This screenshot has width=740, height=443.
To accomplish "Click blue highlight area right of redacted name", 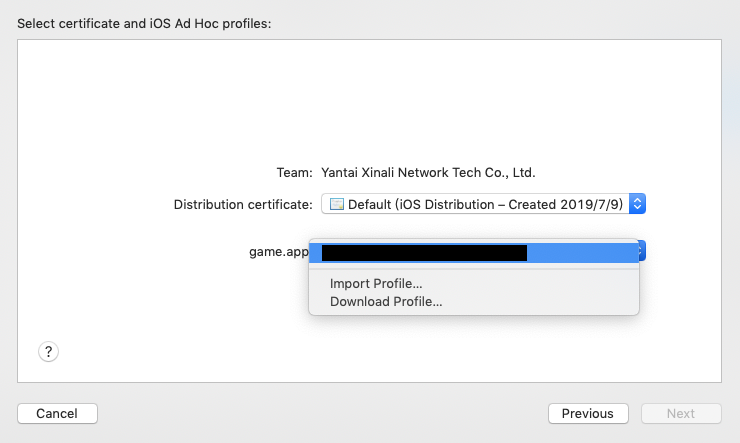I will 583,253.
